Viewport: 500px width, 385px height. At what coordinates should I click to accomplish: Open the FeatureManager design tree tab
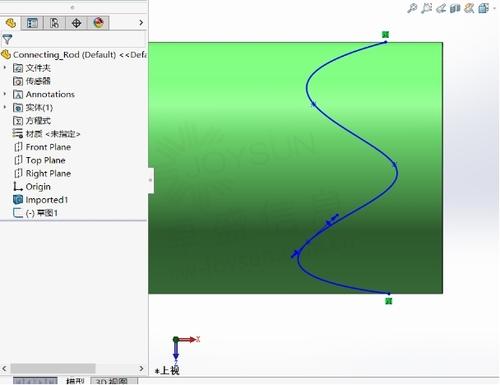click(x=11, y=23)
